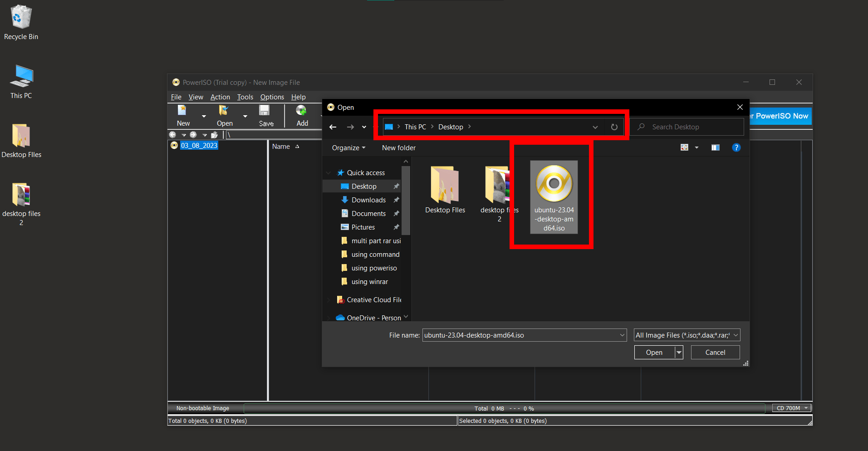Screen dimensions: 868x451
Task: Open the Tools menu in PowerISO
Action: 245,97
